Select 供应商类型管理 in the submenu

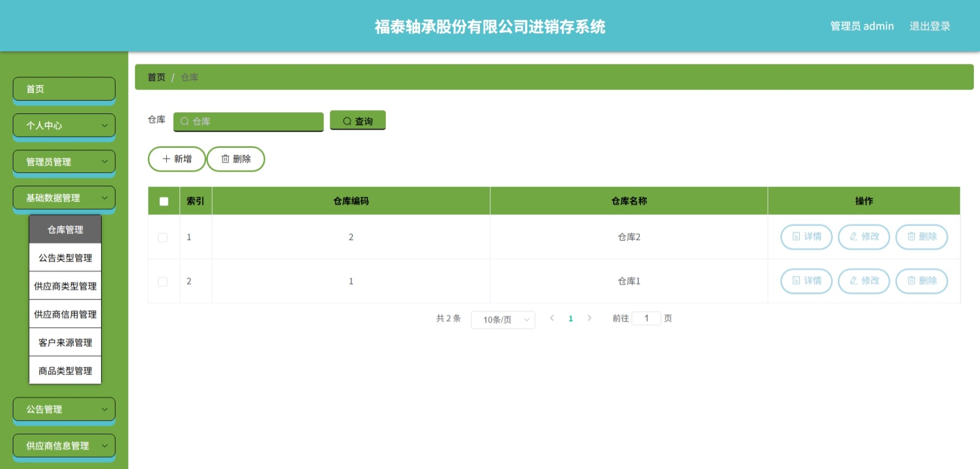[x=65, y=286]
